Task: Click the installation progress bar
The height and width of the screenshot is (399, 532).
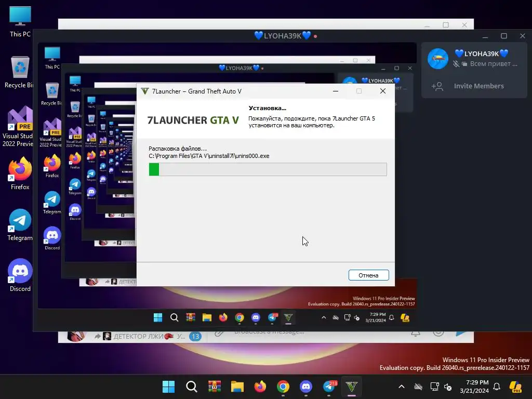Action: pyautogui.click(x=268, y=169)
